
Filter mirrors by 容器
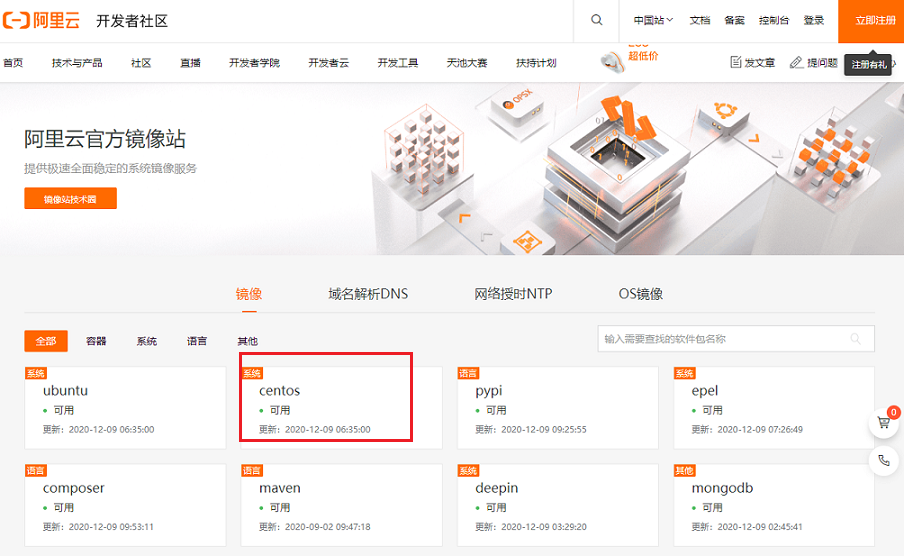[x=96, y=341]
